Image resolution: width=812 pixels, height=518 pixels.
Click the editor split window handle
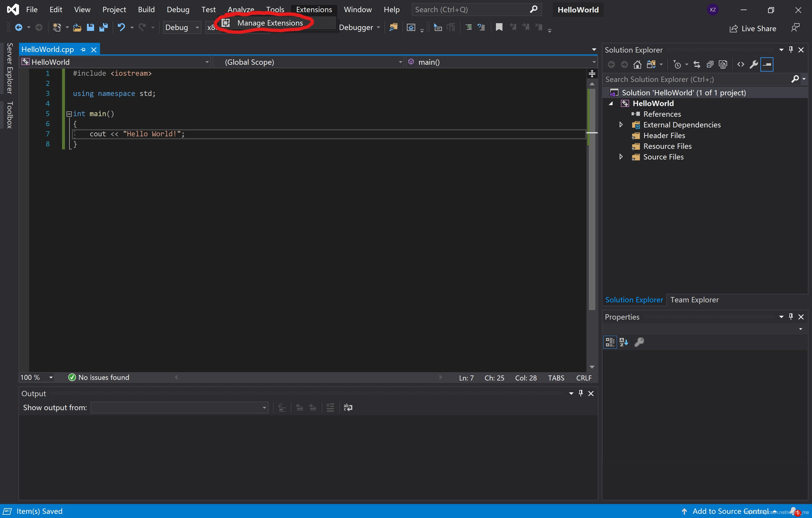[x=592, y=73]
